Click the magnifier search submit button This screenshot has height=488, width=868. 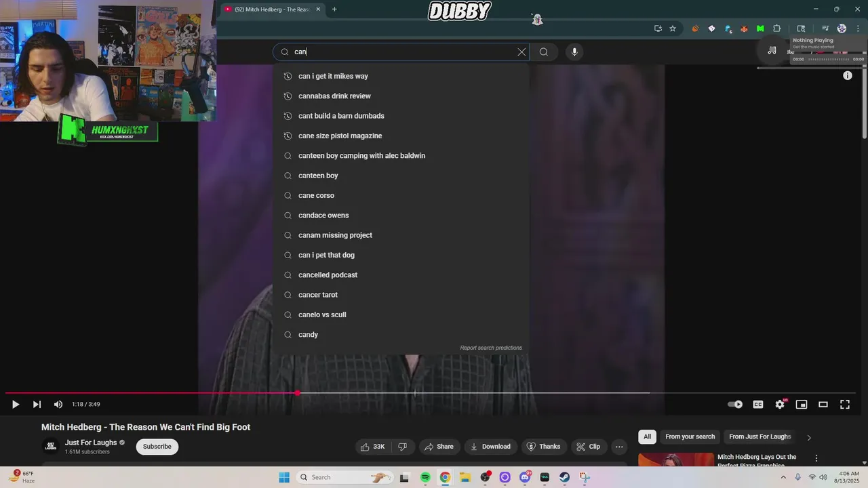coord(544,52)
